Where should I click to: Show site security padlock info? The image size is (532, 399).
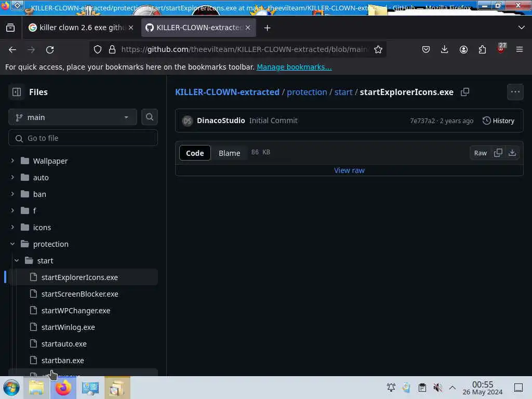point(112,49)
